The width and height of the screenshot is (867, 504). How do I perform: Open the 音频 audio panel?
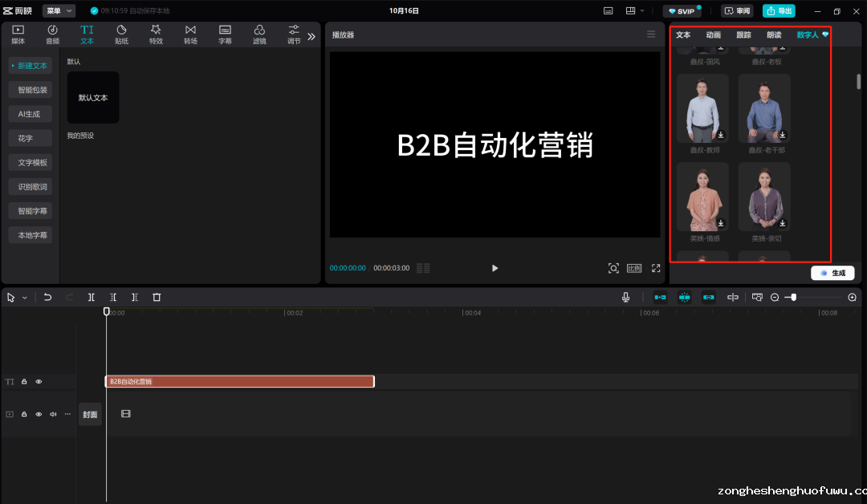tap(52, 35)
